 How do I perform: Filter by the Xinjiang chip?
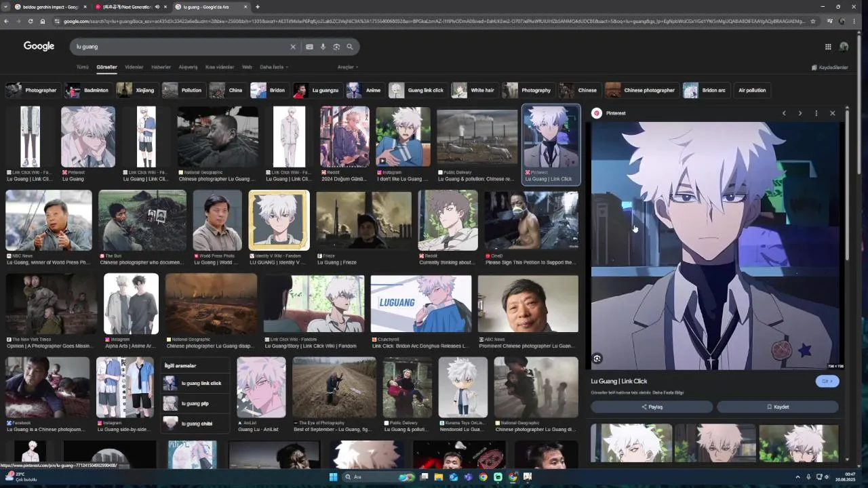tap(136, 90)
